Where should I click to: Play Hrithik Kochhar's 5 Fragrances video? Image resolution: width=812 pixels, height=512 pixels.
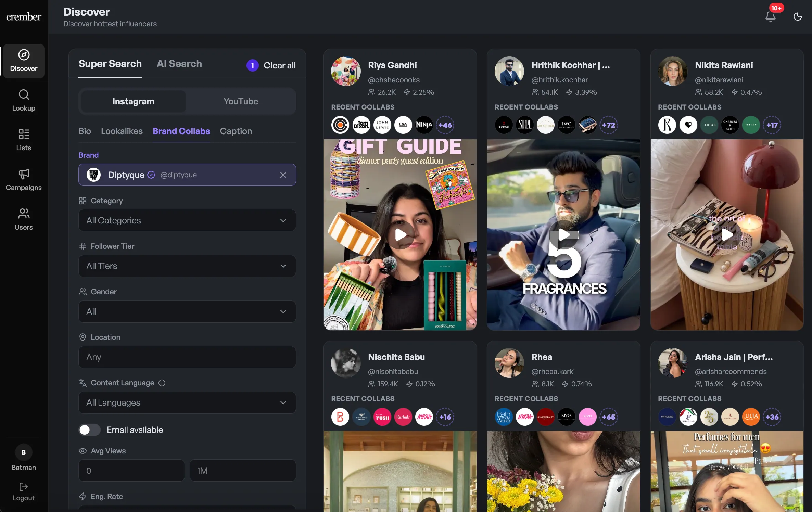(564, 235)
